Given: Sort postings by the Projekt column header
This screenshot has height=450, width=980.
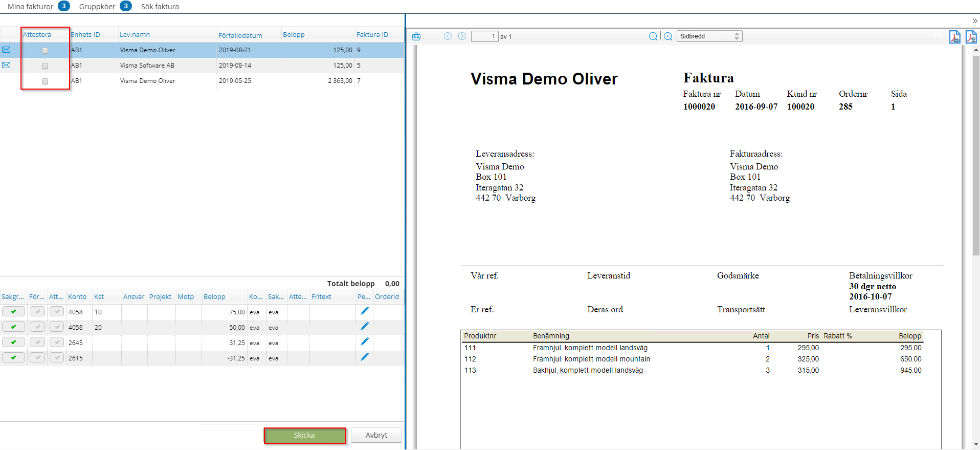Looking at the screenshot, I should point(161,297).
